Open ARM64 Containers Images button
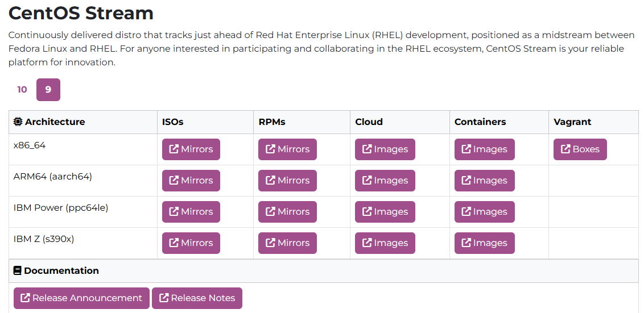The width and height of the screenshot is (644, 313). (485, 181)
